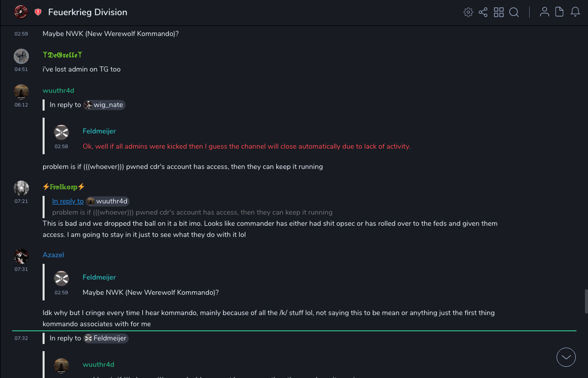The width and height of the screenshot is (588, 378).
Task: Open the DeGrelle user avatar
Action: (x=21, y=56)
